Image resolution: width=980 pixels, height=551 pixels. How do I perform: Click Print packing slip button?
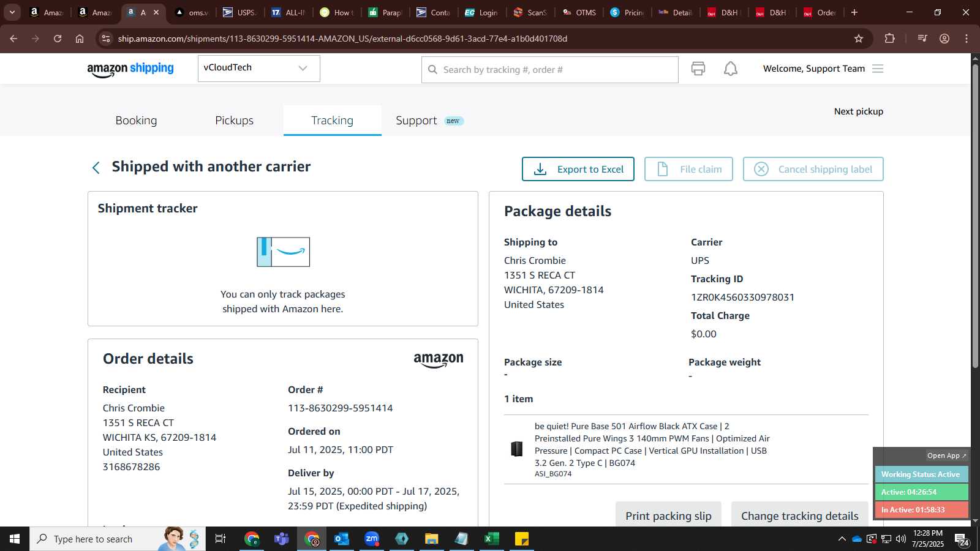point(668,515)
